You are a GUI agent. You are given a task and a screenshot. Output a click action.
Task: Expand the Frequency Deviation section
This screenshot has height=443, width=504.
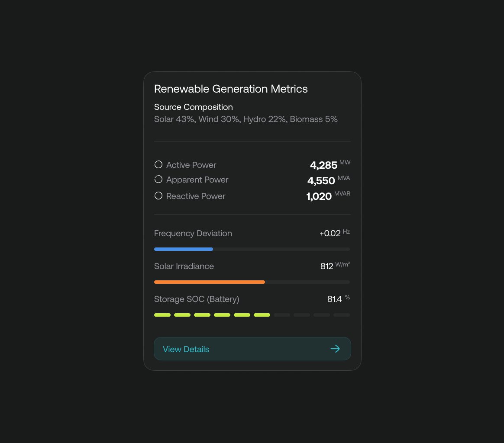click(193, 233)
